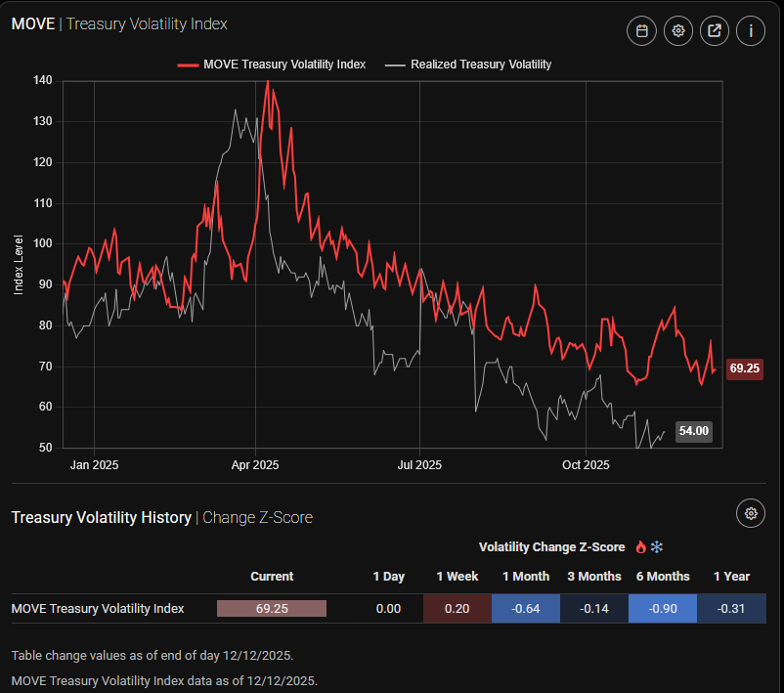Image resolution: width=784 pixels, height=693 pixels.
Task: Expand the 1 Year column header
Action: (731, 577)
